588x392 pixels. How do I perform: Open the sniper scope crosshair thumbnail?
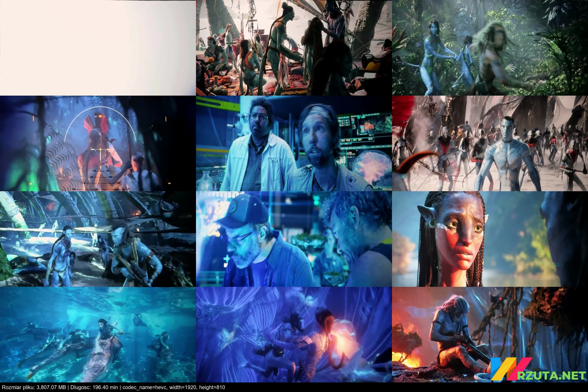(x=98, y=143)
